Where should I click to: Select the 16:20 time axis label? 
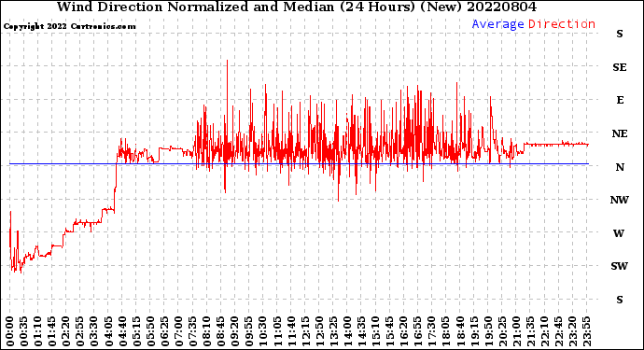[404, 331]
